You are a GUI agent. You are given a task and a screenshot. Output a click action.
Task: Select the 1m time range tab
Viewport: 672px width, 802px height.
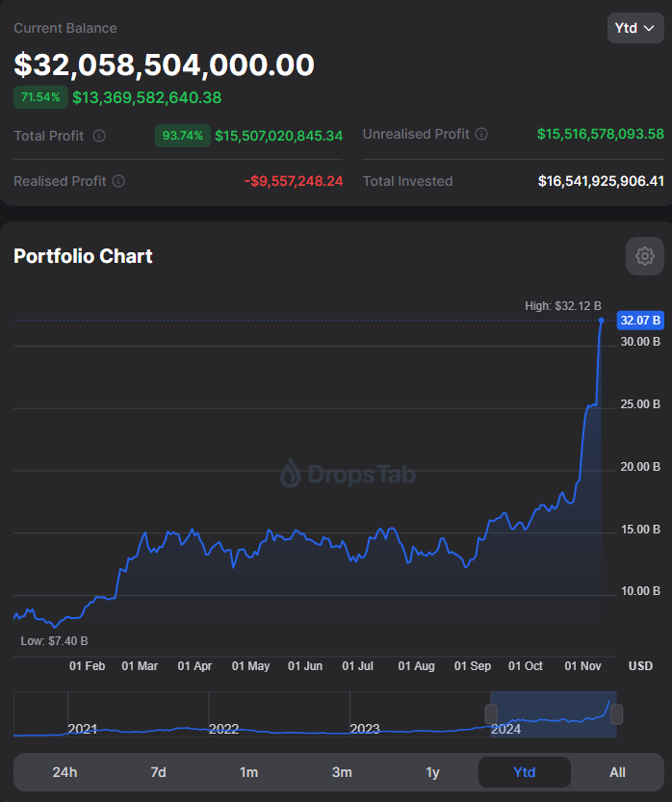click(249, 772)
